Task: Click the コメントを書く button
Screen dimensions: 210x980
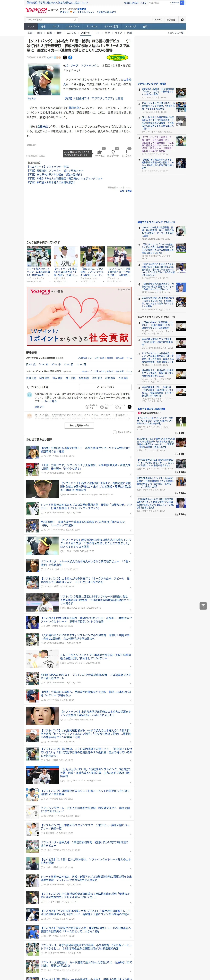Action: 105,387
